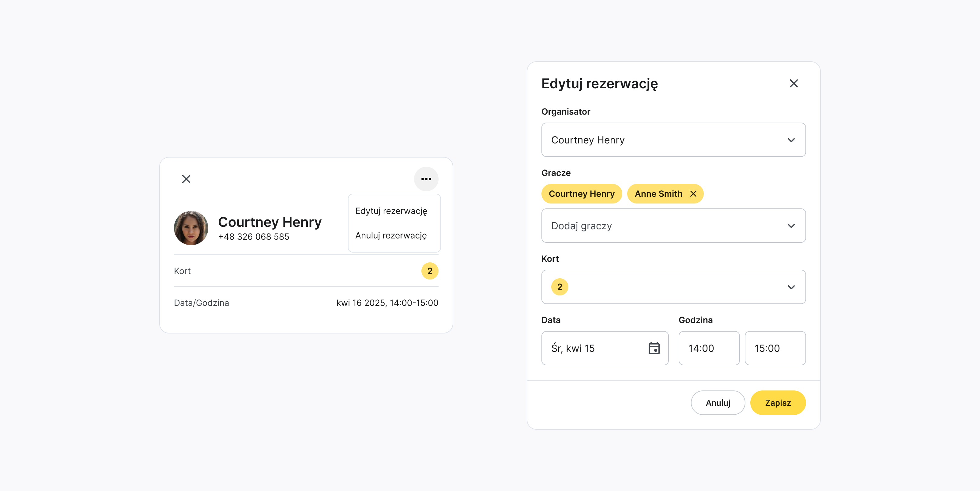The width and height of the screenshot is (980, 491).
Task: Open the three-dot options menu
Action: coord(426,179)
